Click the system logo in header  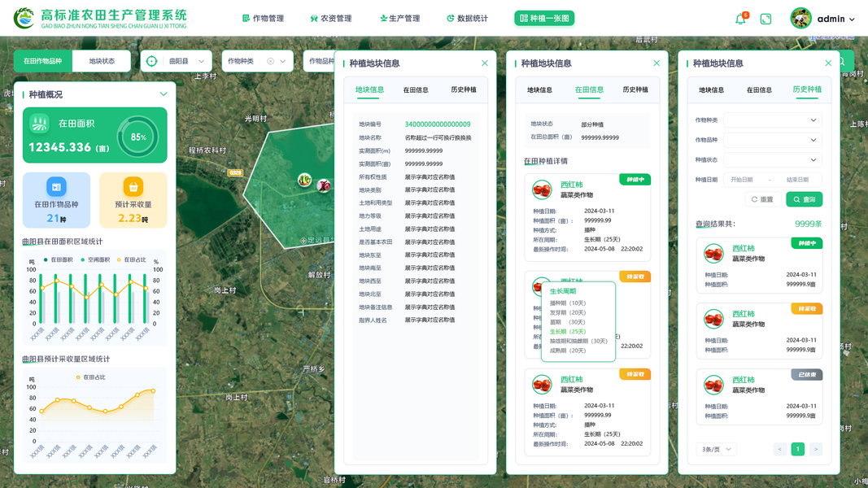tap(24, 18)
